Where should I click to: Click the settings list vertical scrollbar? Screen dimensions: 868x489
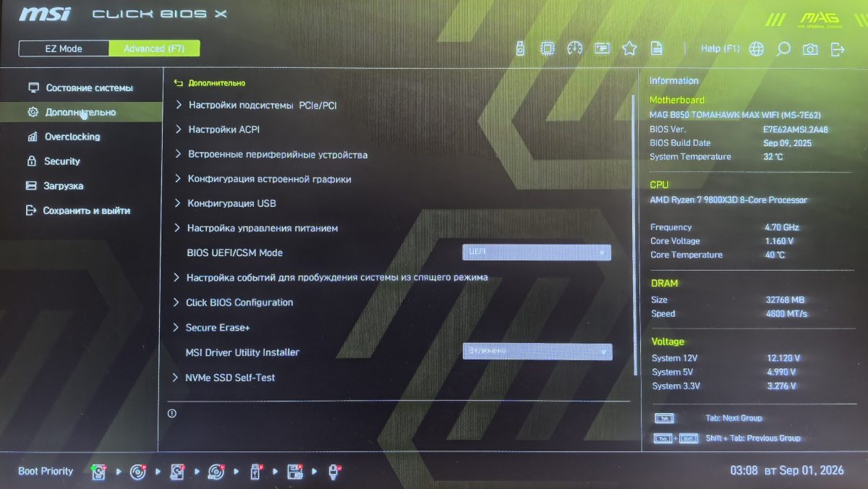pos(635,235)
